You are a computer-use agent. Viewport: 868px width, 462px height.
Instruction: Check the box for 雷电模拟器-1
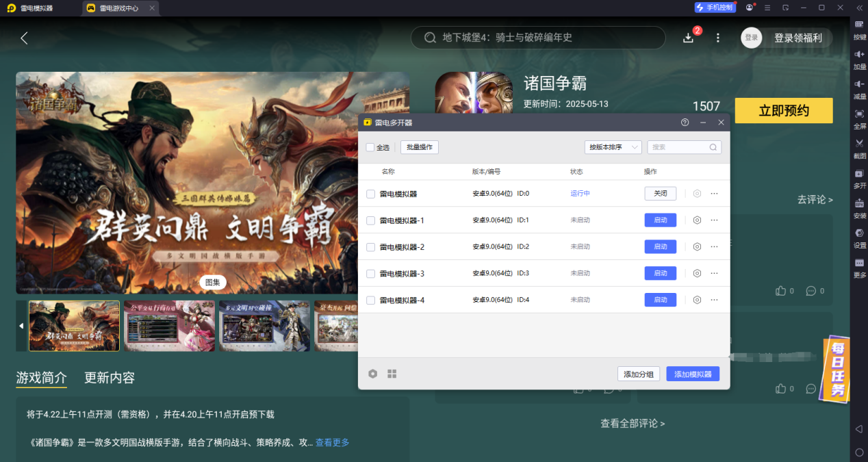(370, 220)
